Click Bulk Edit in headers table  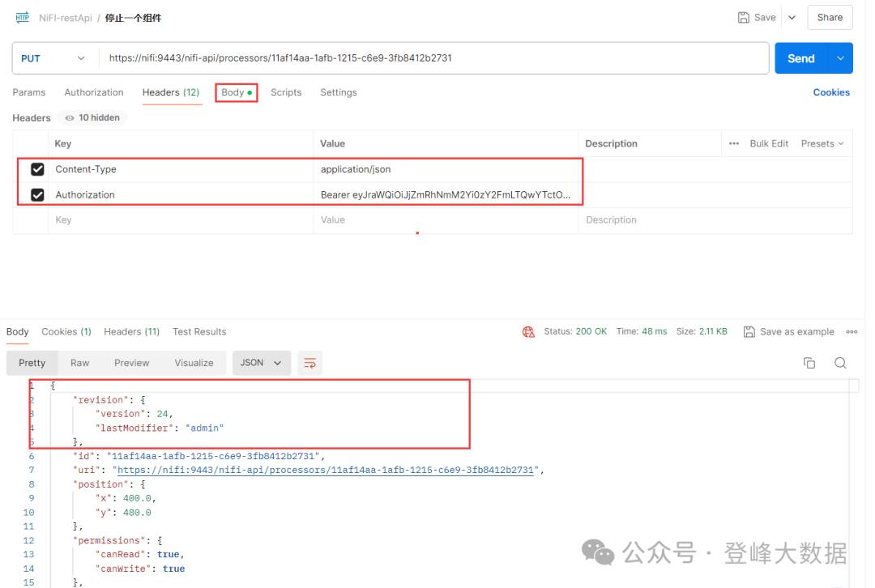tap(768, 143)
